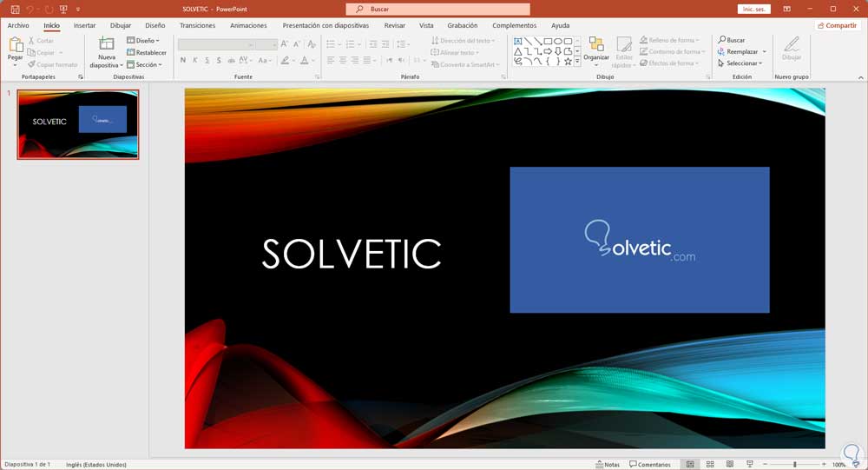Zoom in with the plus icon

[824, 465]
